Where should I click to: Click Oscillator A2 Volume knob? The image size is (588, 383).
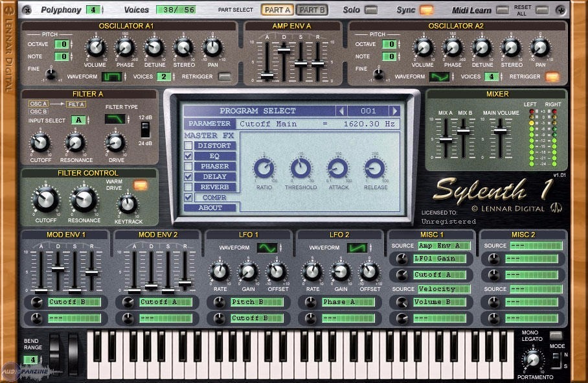pos(423,48)
